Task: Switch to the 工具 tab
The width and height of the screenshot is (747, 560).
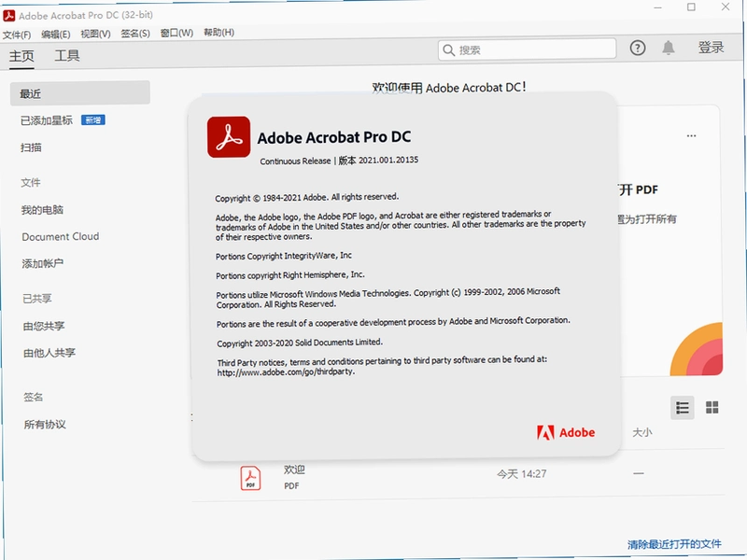Action: click(67, 56)
